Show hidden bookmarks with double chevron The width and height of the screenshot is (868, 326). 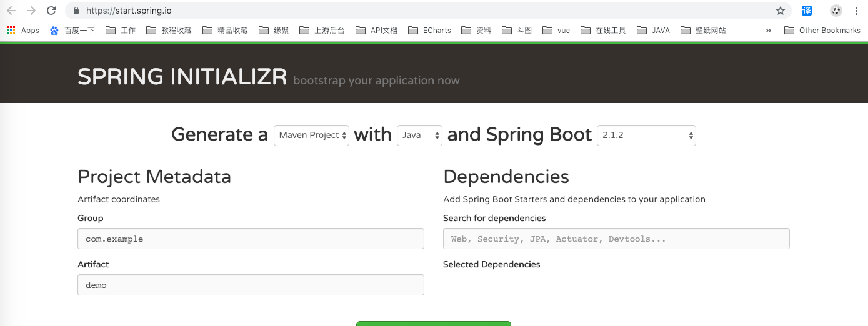[x=768, y=30]
